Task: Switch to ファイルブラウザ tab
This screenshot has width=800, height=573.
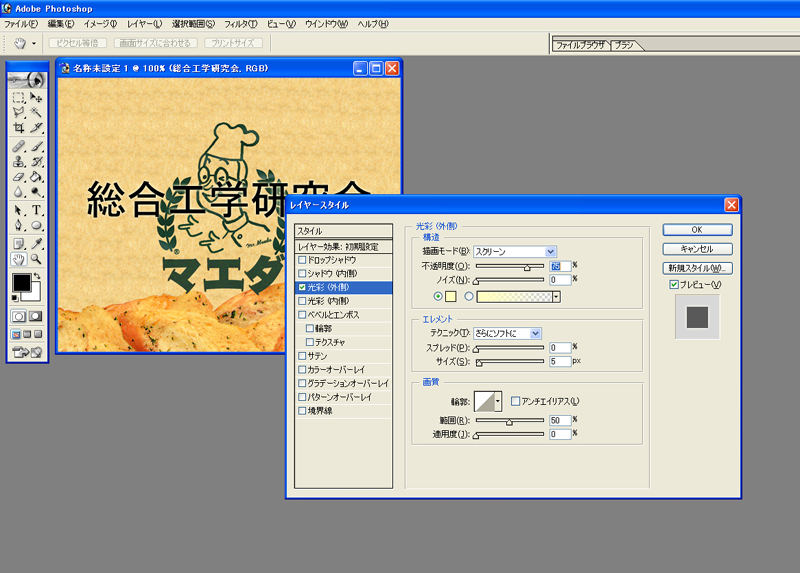Action: coord(581,45)
